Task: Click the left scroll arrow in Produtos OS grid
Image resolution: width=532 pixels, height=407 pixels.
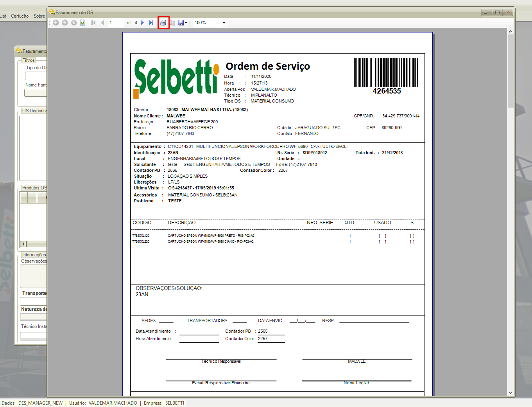Action: coord(23,244)
